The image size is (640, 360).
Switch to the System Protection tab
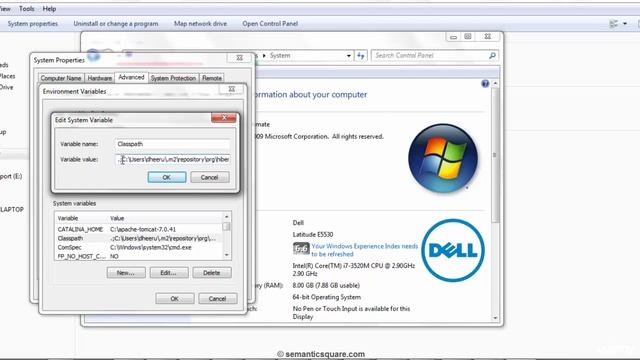coord(173,78)
